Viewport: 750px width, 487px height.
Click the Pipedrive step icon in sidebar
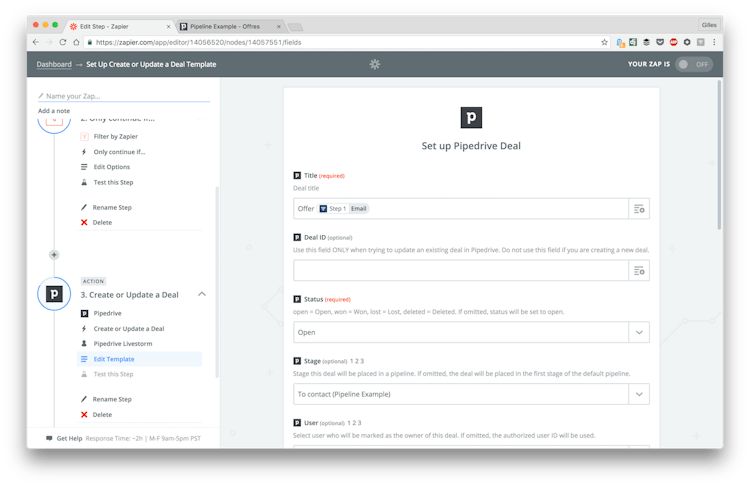(x=54, y=295)
